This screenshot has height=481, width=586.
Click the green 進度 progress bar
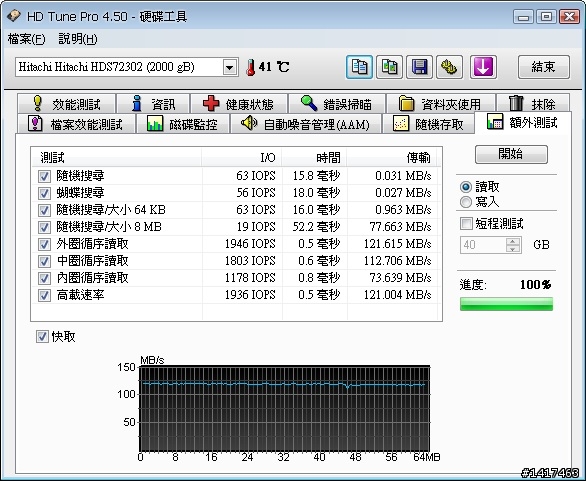click(x=506, y=304)
